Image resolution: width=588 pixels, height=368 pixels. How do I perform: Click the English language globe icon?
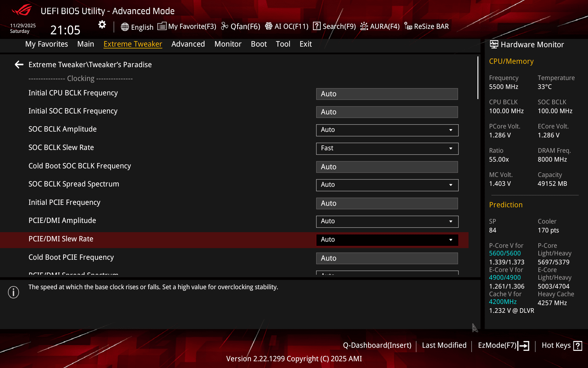point(125,27)
